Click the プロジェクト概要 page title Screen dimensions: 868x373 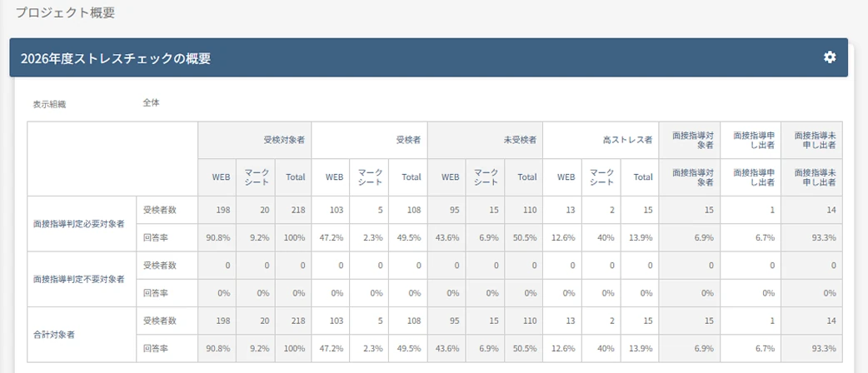click(x=65, y=13)
